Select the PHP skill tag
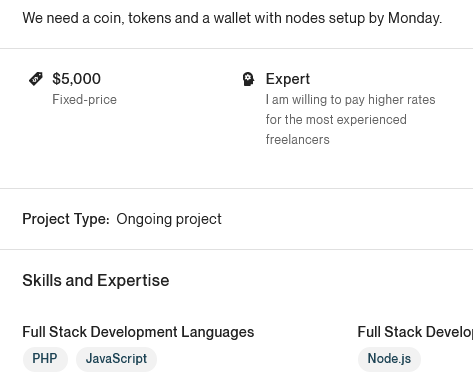The width and height of the screenshot is (473, 384). [x=45, y=359]
